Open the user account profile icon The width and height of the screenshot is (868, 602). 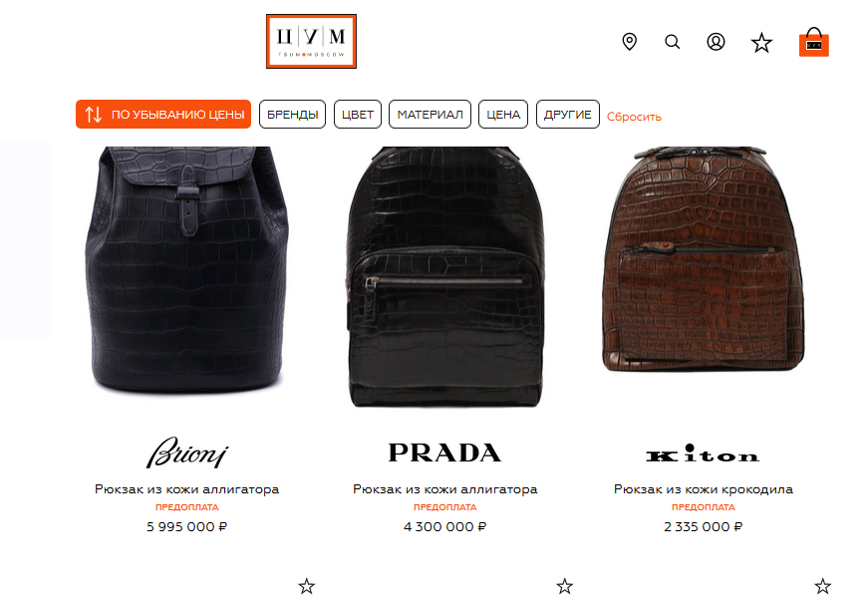[x=716, y=42]
